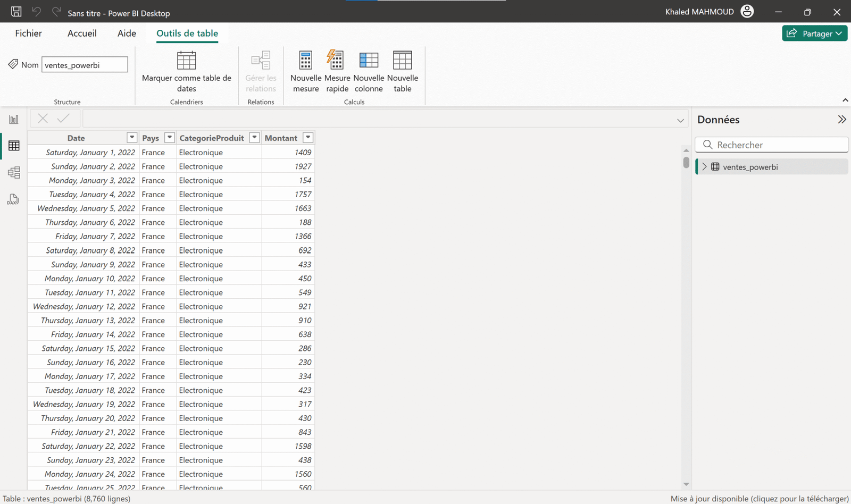This screenshot has height=504, width=851.
Task: Click the Rechercher search icon
Action: pos(707,145)
